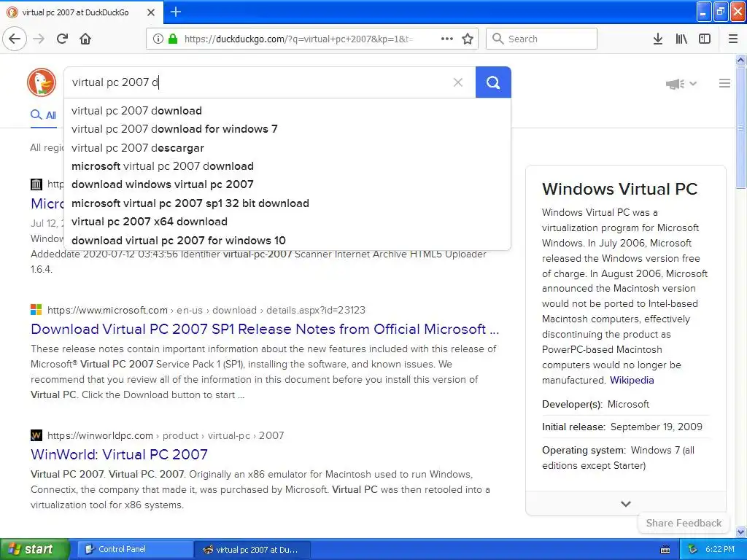Screen dimensions: 747x560
Task: Go back with the browser back arrow
Action: tap(15, 39)
